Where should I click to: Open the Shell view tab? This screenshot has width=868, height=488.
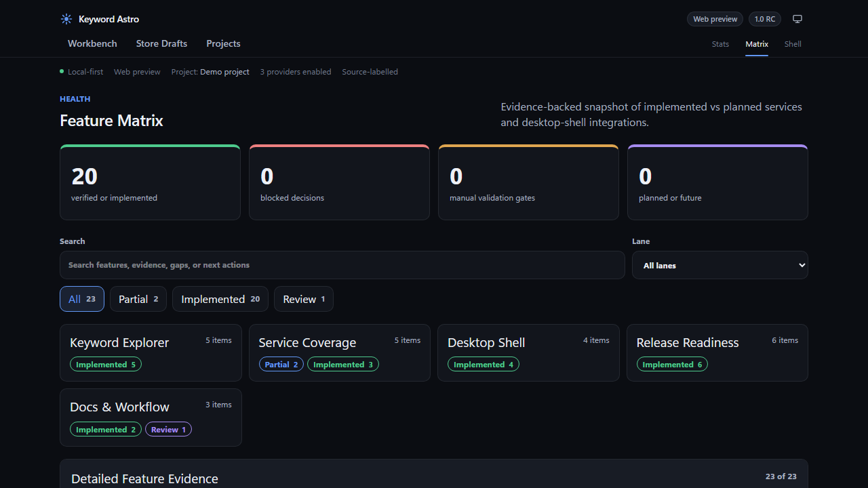click(793, 44)
